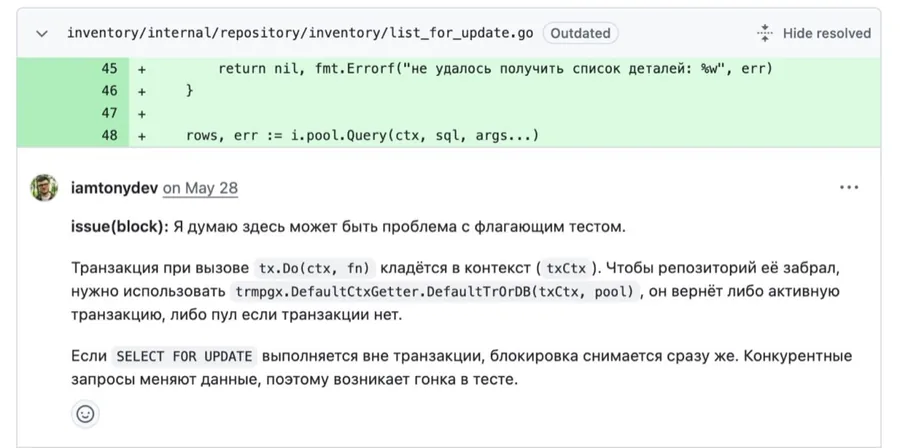
Task: Click the Outdated badge
Action: pos(580,33)
